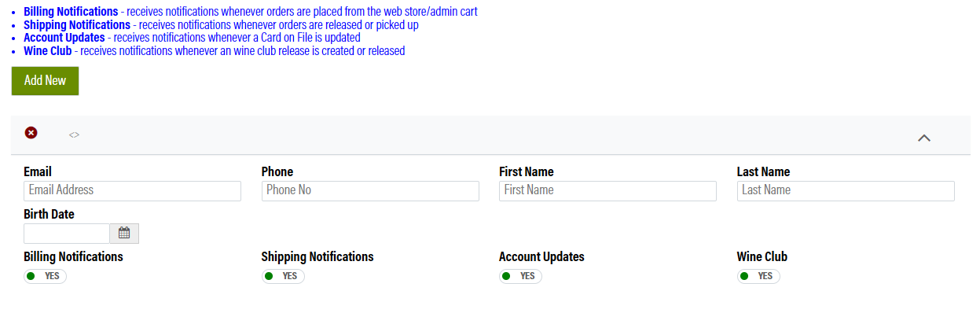
Task: Select the First Name input box
Action: coord(607,191)
